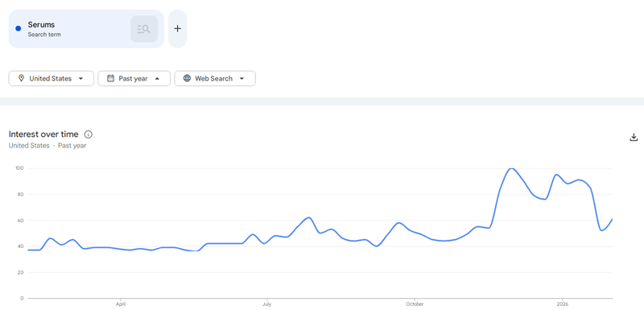
Task: Click the United States · Past year subtitle
Action: (x=47, y=146)
